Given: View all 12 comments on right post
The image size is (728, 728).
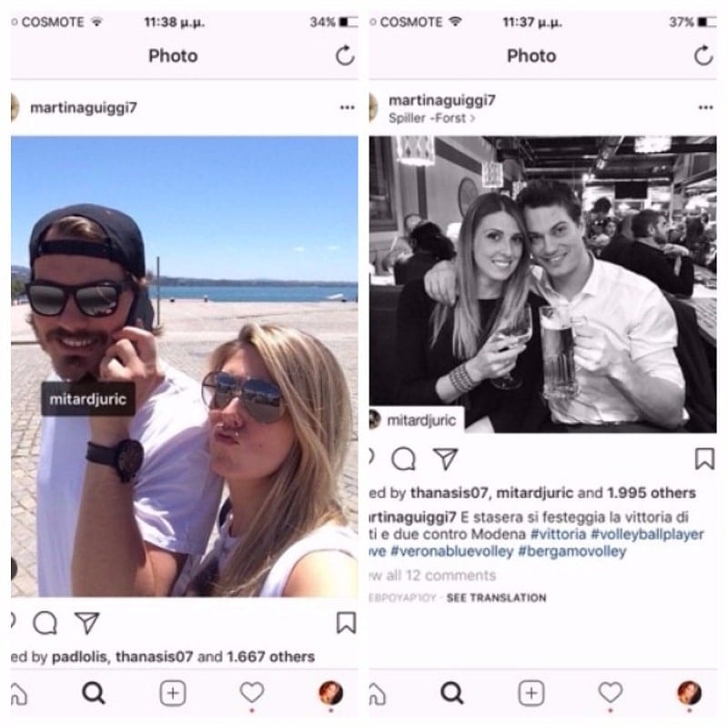Looking at the screenshot, I should click(x=432, y=575).
